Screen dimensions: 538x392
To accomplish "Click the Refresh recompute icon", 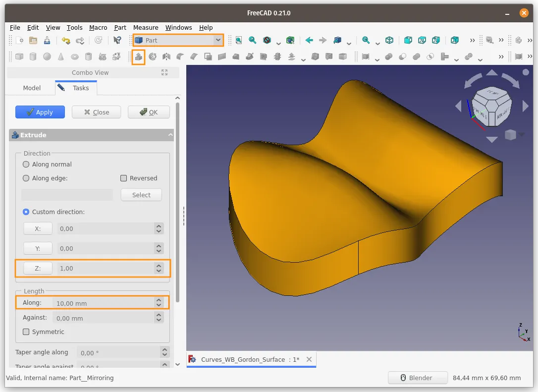I will click(x=99, y=40).
